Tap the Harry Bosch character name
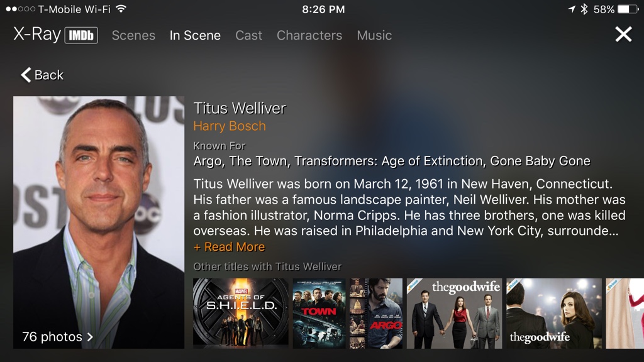 click(x=230, y=126)
